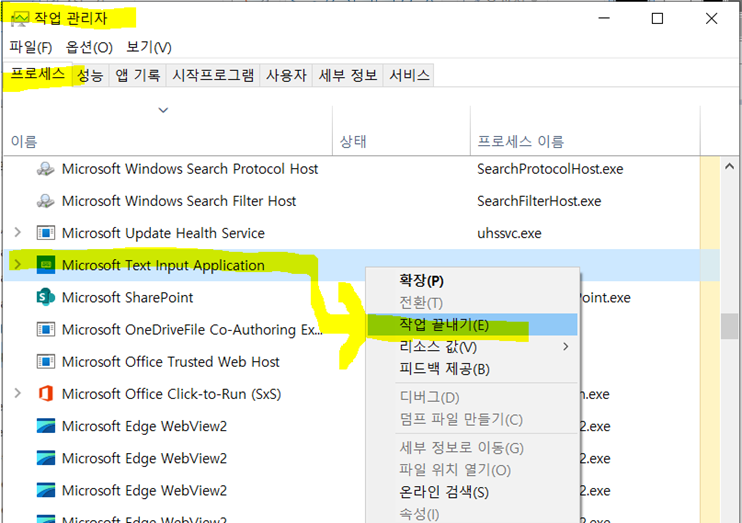
Task: Choose 작업 끝내기(E) to end task
Action: coord(472,325)
